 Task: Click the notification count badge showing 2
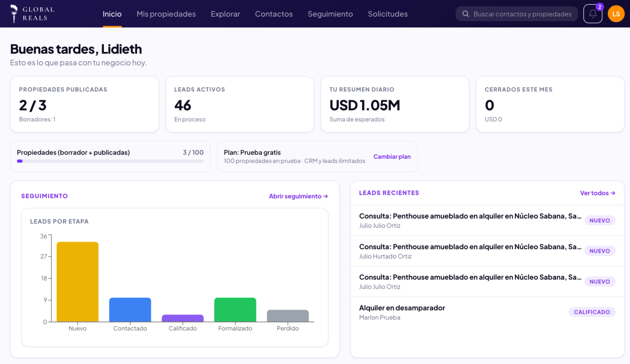[600, 7]
